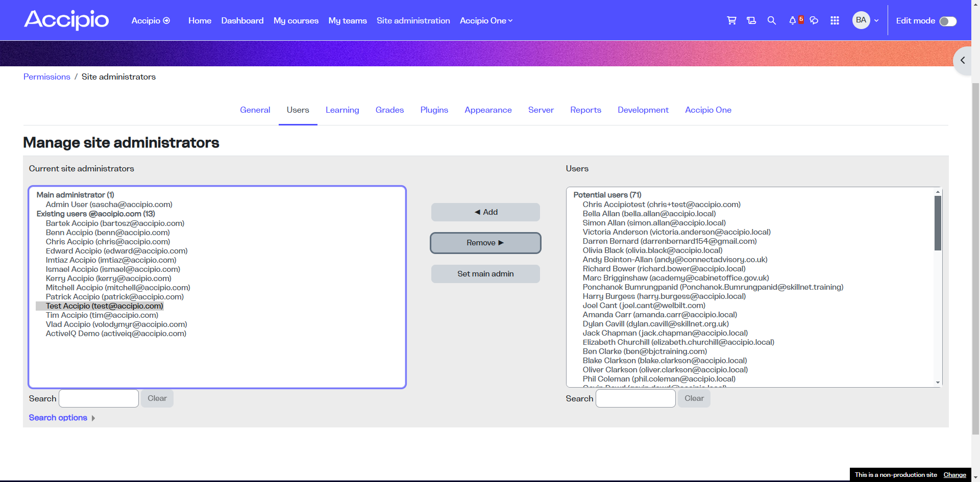
Task: Switch to the Appearance tab
Action: 488,110
